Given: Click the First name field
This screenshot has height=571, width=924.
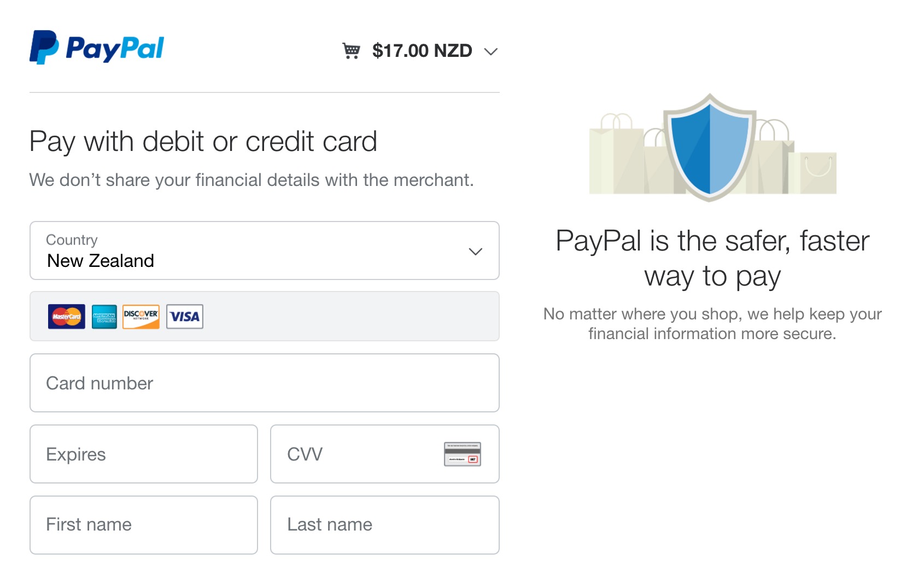Looking at the screenshot, I should [143, 525].
